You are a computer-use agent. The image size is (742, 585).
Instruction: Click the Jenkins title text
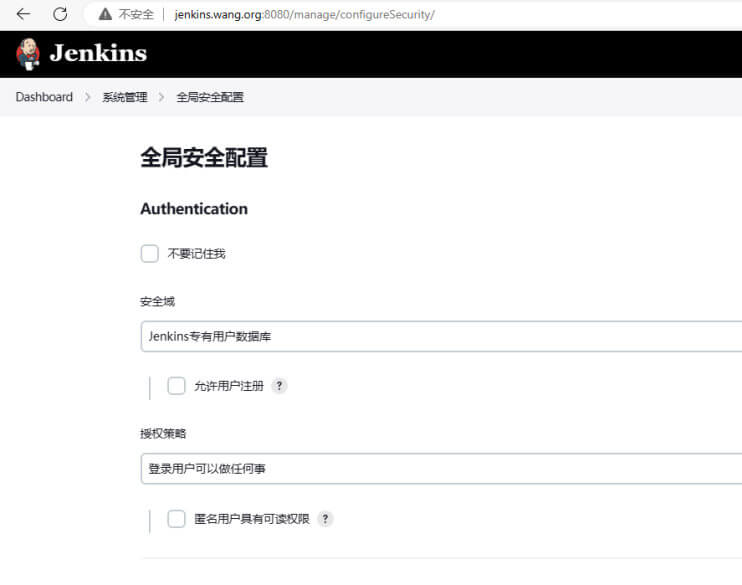click(98, 53)
